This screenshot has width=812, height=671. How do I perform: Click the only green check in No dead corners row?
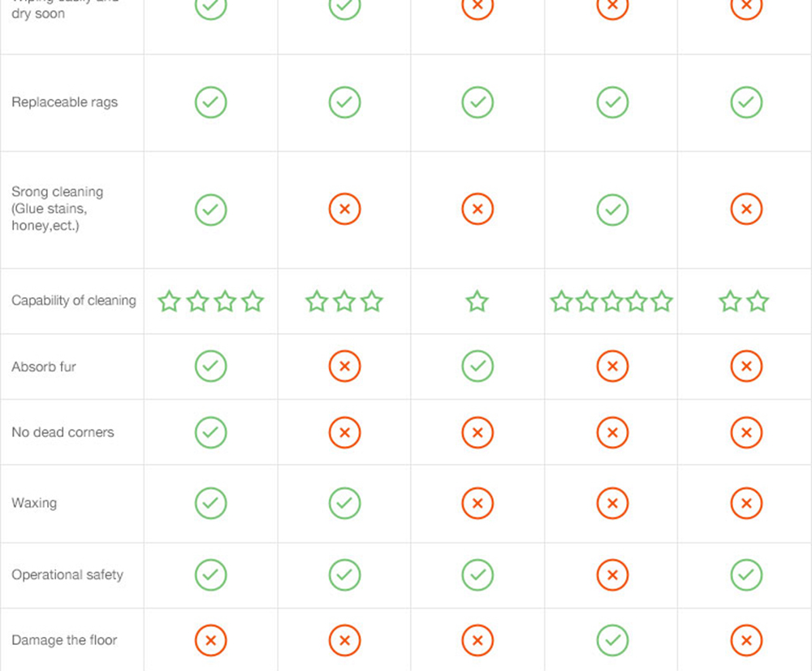click(211, 432)
